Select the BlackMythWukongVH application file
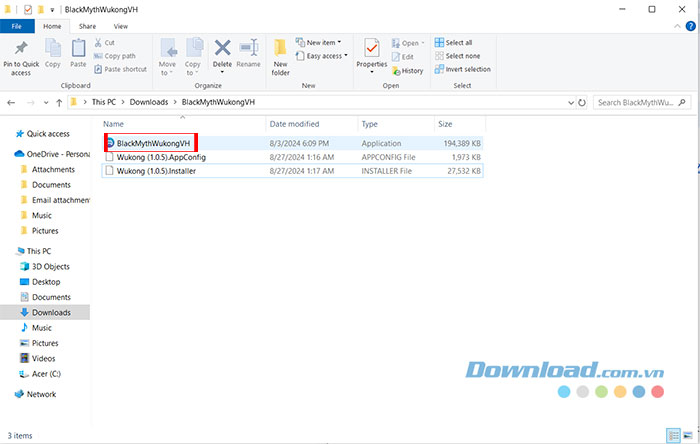The height and width of the screenshot is (444, 700). 152,143
